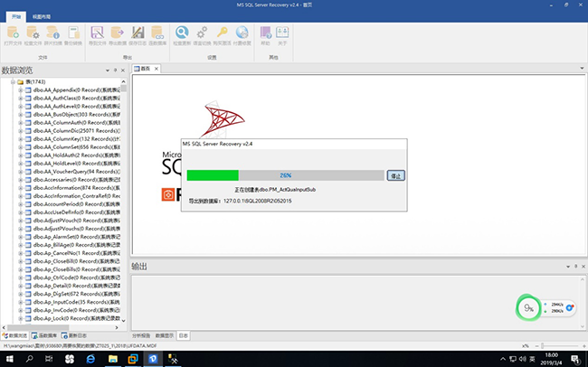Image resolution: width=588 pixels, height=367 pixels.
Task: Switch to the 数据显示 output tab
Action: (165, 335)
